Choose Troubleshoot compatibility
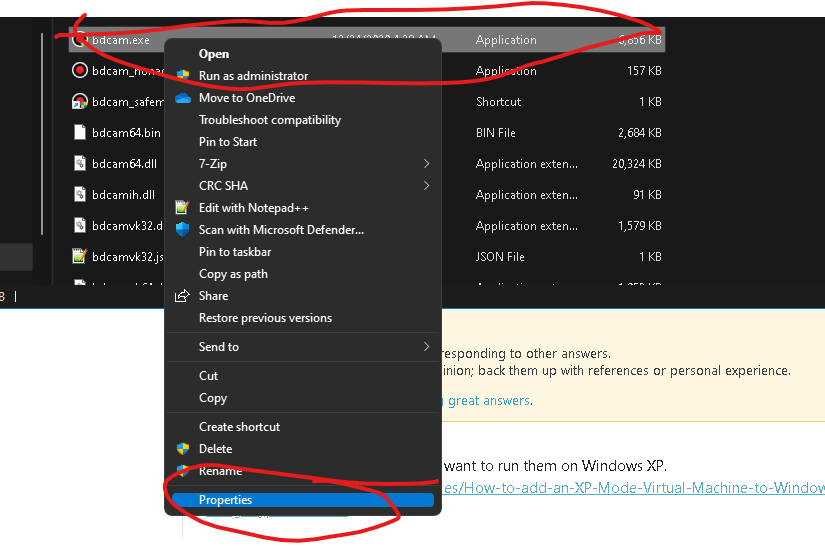Image resolution: width=825 pixels, height=546 pixels. (303, 120)
